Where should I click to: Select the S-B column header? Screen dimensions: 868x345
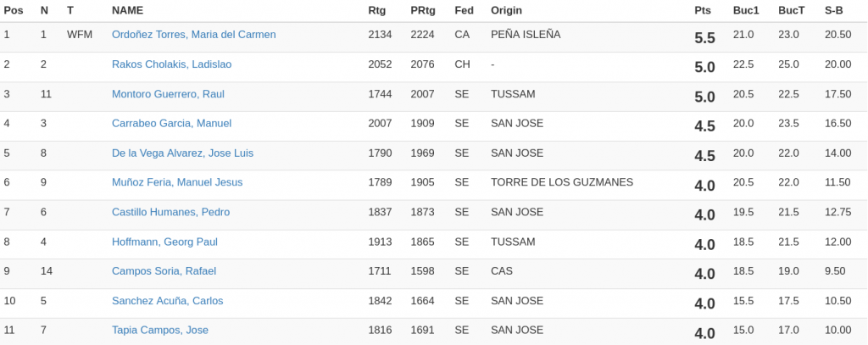point(834,10)
